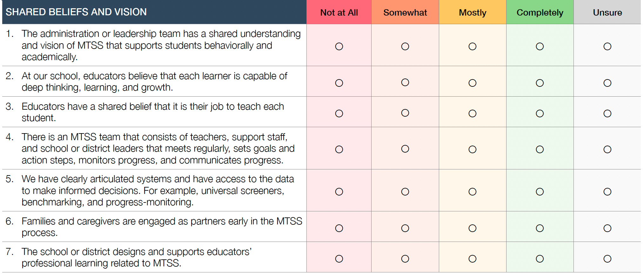The width and height of the screenshot is (644, 274).
Task: Click the red 'Not at All' column header
Action: point(339,12)
